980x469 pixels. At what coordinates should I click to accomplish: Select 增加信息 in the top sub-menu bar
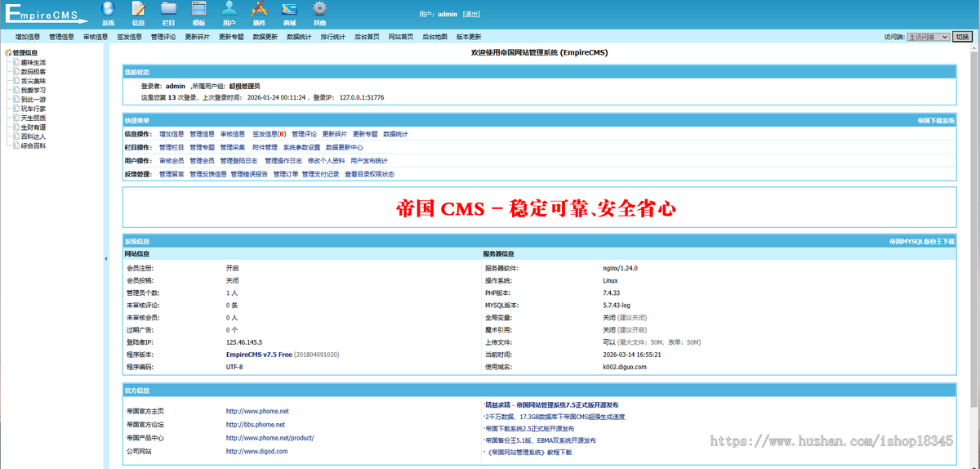click(28, 37)
